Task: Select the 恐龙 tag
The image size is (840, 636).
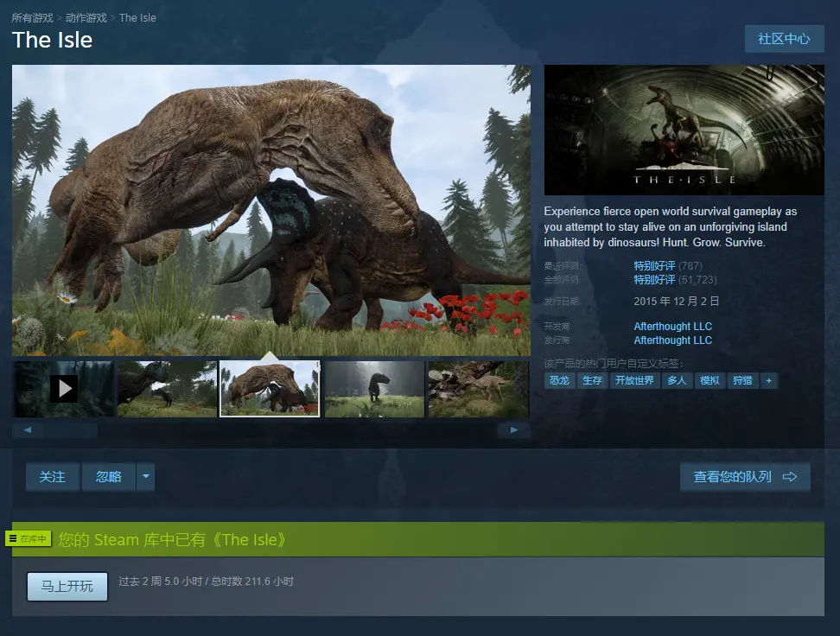Action: (559, 380)
